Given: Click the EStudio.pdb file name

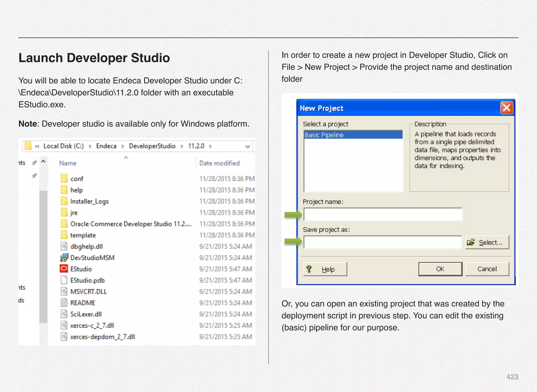Looking at the screenshot, I should pos(87,280).
